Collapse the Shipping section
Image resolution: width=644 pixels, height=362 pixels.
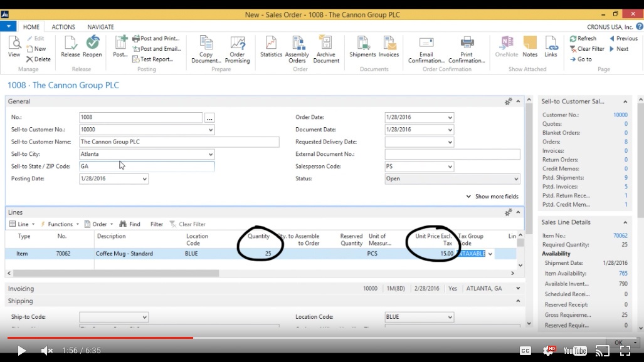(518, 301)
